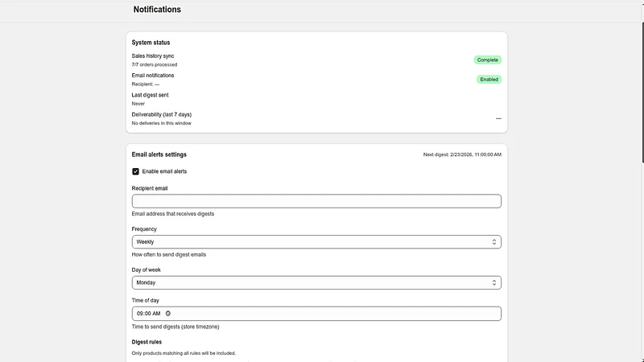Click the Digest rules heading
This screenshot has height=362, width=644.
click(x=147, y=342)
